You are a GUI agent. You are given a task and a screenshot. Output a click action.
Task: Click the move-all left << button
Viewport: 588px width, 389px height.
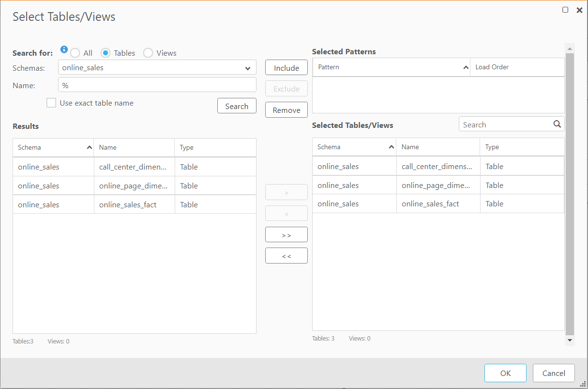[x=286, y=255]
